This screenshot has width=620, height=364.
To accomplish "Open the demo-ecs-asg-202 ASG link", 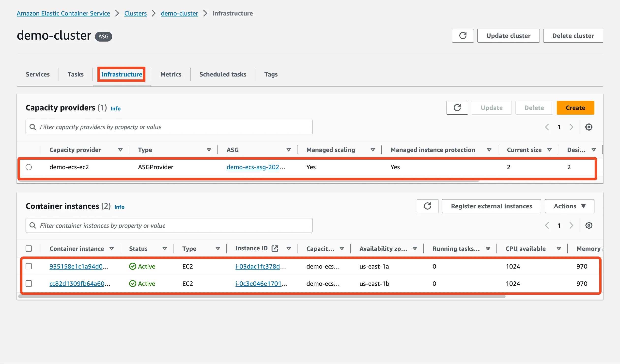I will pyautogui.click(x=256, y=167).
